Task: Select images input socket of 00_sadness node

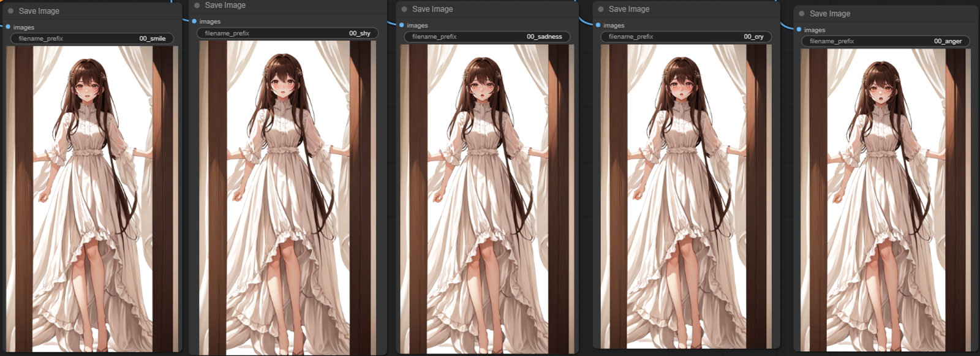Action: (x=402, y=25)
